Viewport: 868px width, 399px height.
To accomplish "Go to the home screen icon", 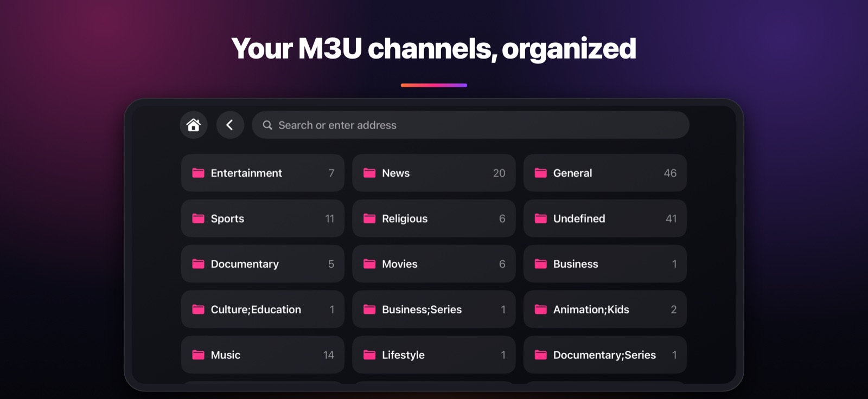I will point(194,125).
